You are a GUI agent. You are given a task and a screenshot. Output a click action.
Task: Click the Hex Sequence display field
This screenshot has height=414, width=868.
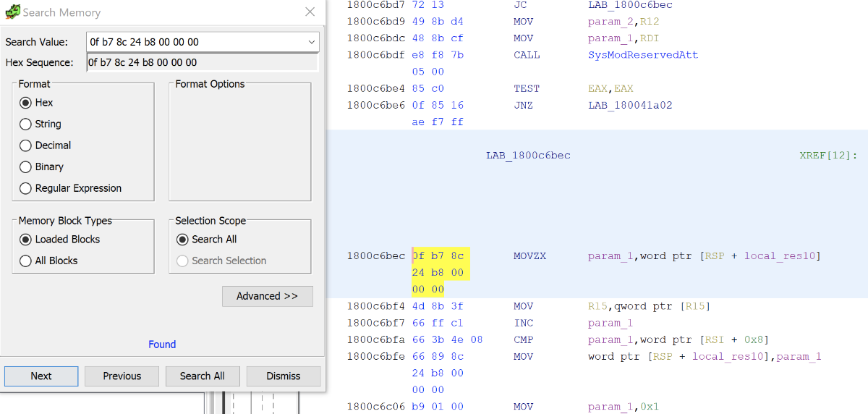[203, 62]
